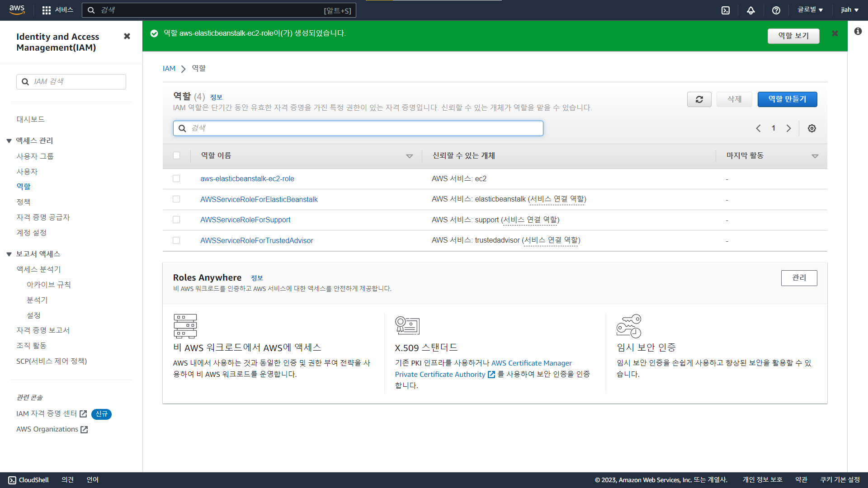The width and height of the screenshot is (868, 488).
Task: Open SCP(서비스 제어 정책) in the sidebar
Action: coord(52,361)
